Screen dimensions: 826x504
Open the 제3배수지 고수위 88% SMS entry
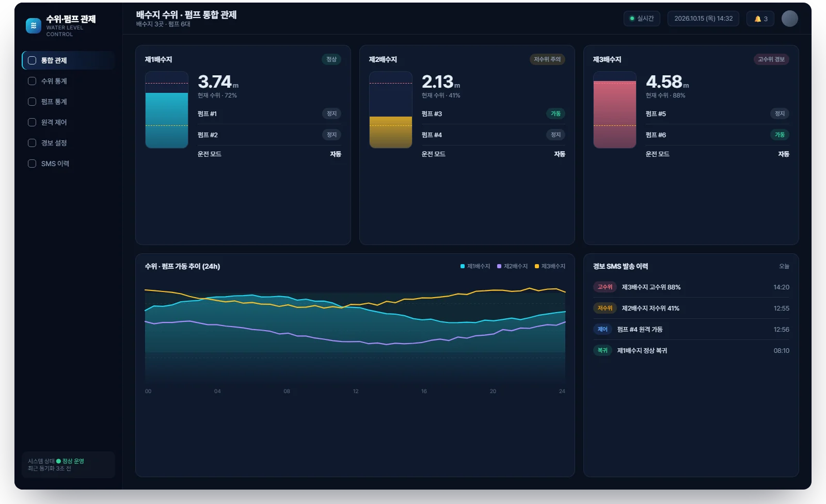(x=691, y=287)
